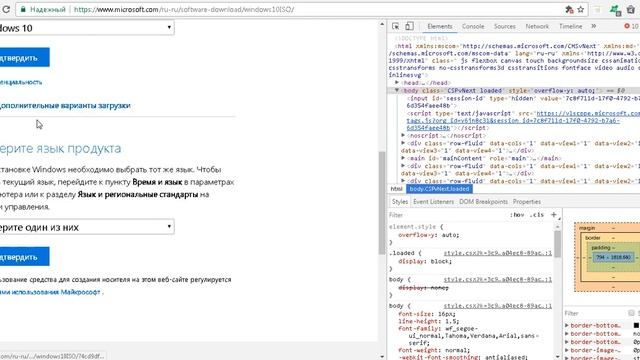Focus the computed styles Filter input
This screenshot has height=360, width=640.
pos(595,313)
